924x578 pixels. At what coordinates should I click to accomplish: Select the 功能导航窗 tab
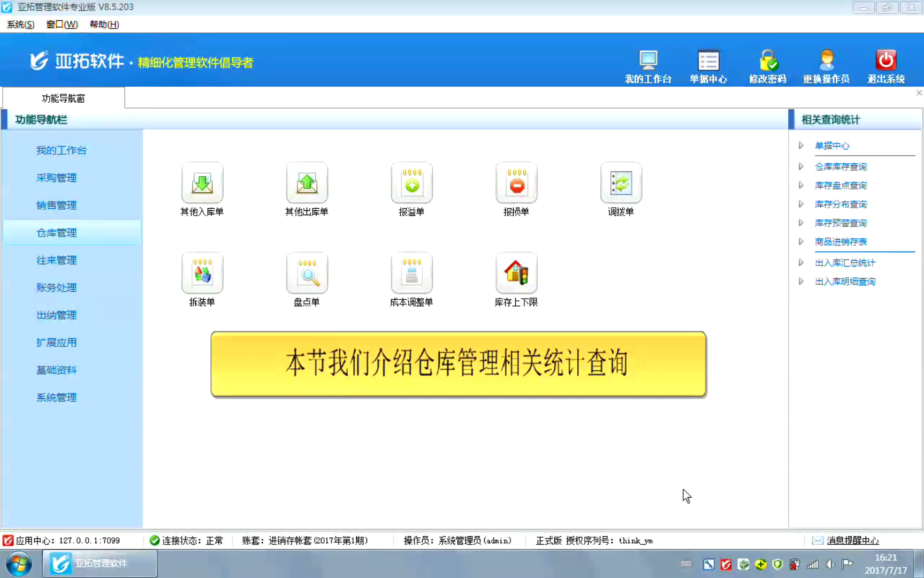[63, 98]
